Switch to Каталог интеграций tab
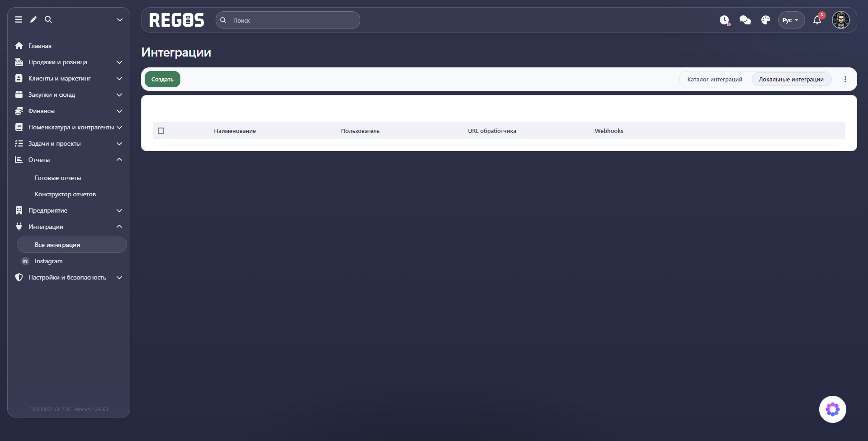This screenshot has width=868, height=441. [x=715, y=79]
